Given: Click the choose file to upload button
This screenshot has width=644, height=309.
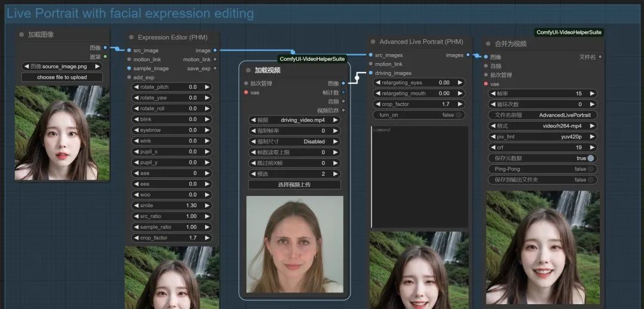Looking at the screenshot, I should click(62, 77).
